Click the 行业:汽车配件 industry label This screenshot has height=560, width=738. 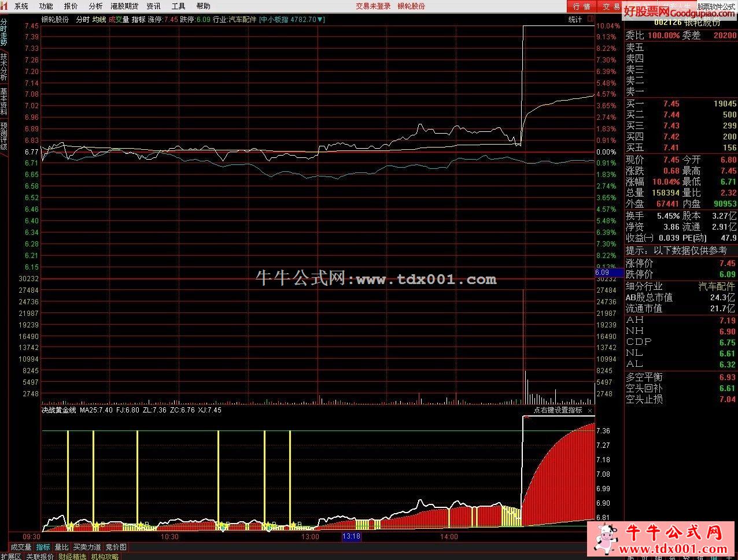click(234, 19)
